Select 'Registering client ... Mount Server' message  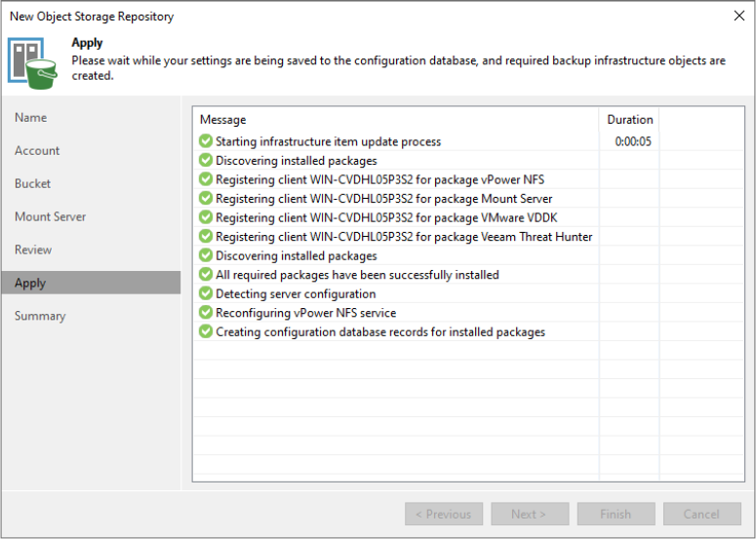coord(383,199)
